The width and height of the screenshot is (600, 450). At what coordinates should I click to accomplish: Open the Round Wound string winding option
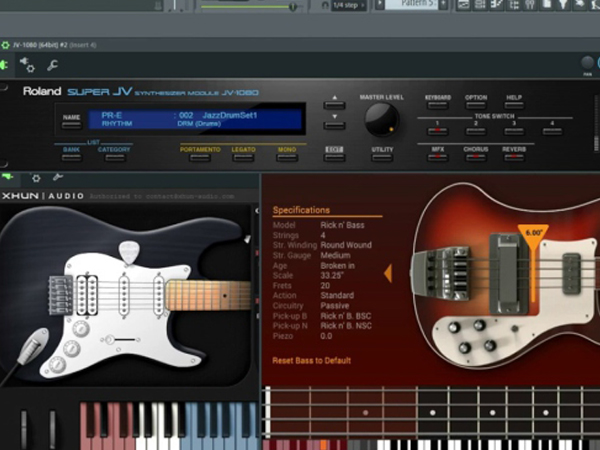click(x=346, y=245)
